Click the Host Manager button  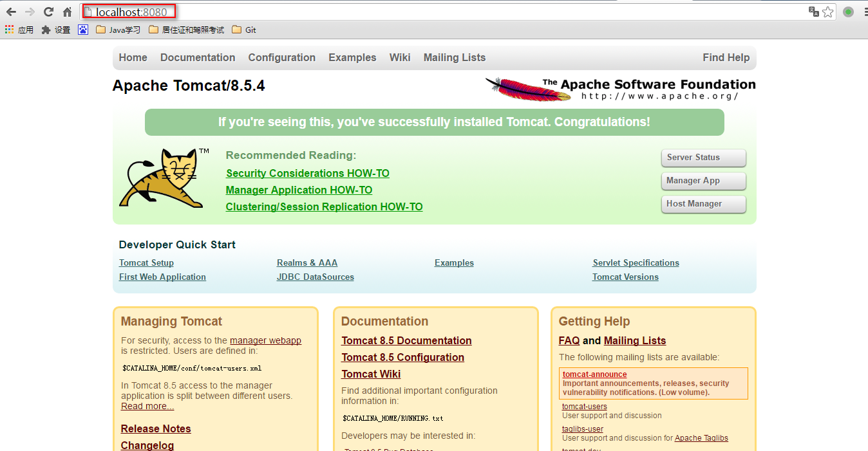pyautogui.click(x=703, y=204)
